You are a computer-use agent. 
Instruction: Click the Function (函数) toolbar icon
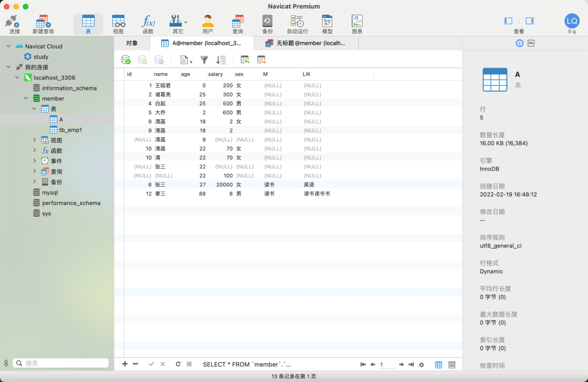[148, 25]
